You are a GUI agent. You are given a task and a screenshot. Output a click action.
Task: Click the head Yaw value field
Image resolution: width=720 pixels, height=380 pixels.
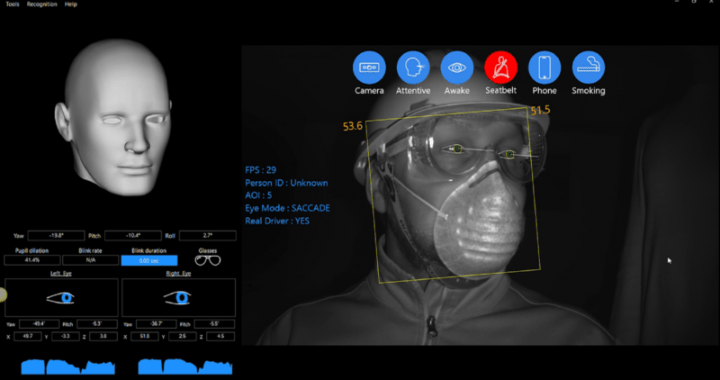56,236
